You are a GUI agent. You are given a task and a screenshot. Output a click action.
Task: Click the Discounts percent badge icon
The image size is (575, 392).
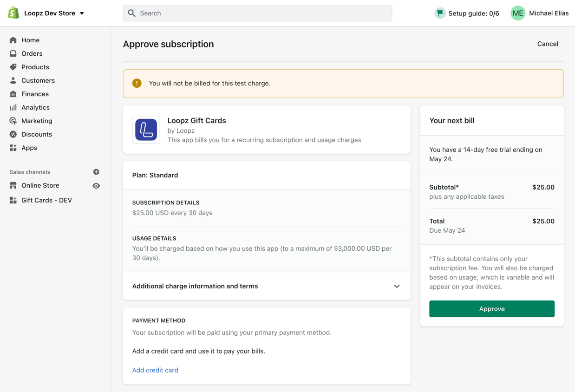(13, 135)
